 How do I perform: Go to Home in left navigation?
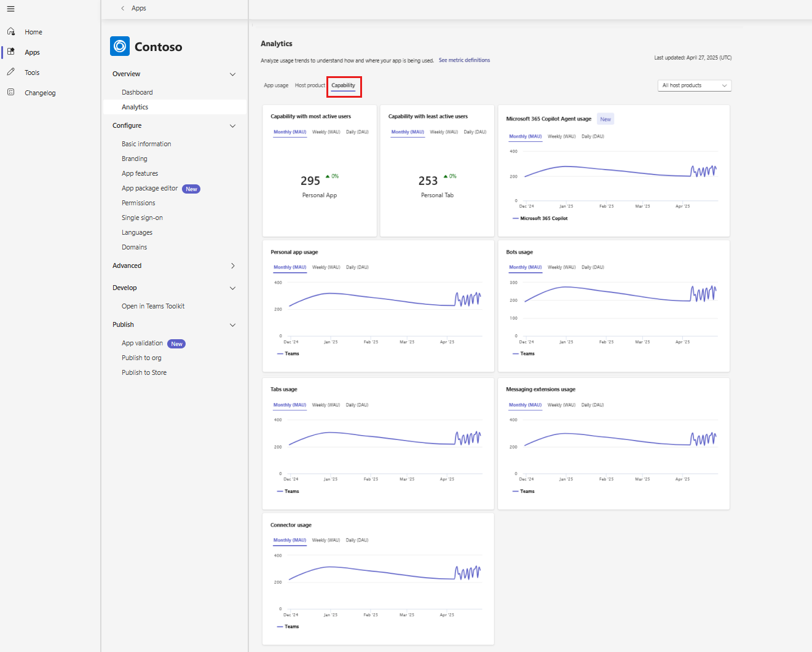(33, 32)
